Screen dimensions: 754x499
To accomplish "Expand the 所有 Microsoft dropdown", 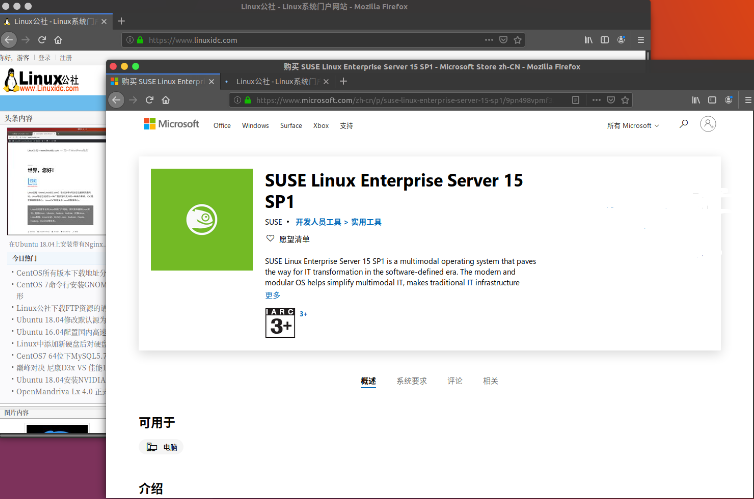I will pos(633,125).
